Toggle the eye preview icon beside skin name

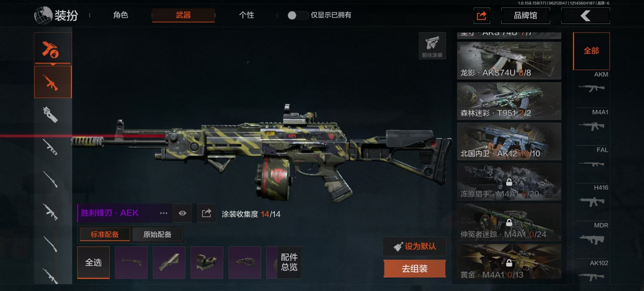pos(182,213)
